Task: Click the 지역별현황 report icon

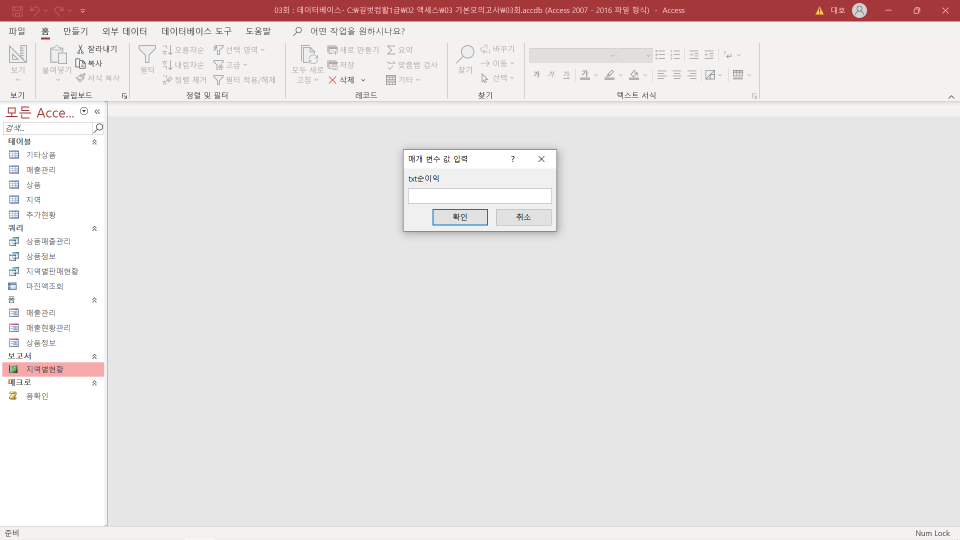Action: [14, 369]
